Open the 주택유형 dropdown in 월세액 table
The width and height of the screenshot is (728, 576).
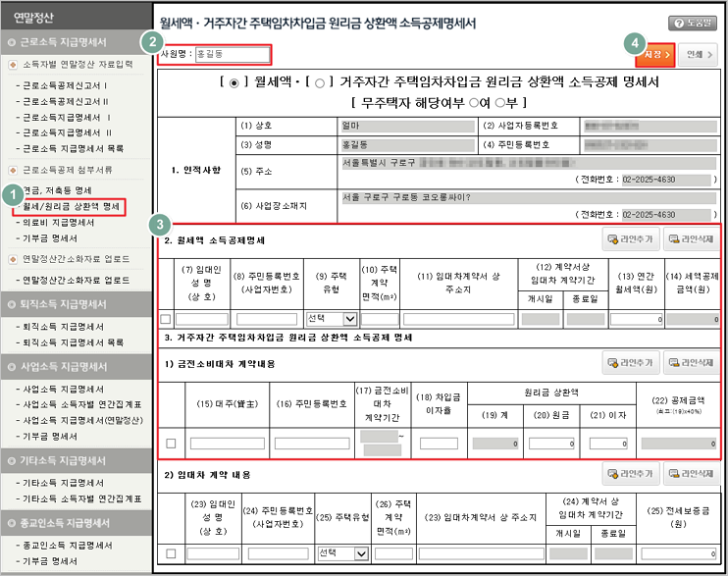click(332, 319)
